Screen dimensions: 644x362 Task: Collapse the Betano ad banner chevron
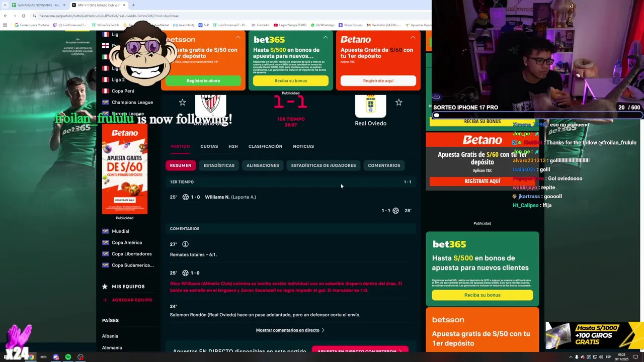413,37
